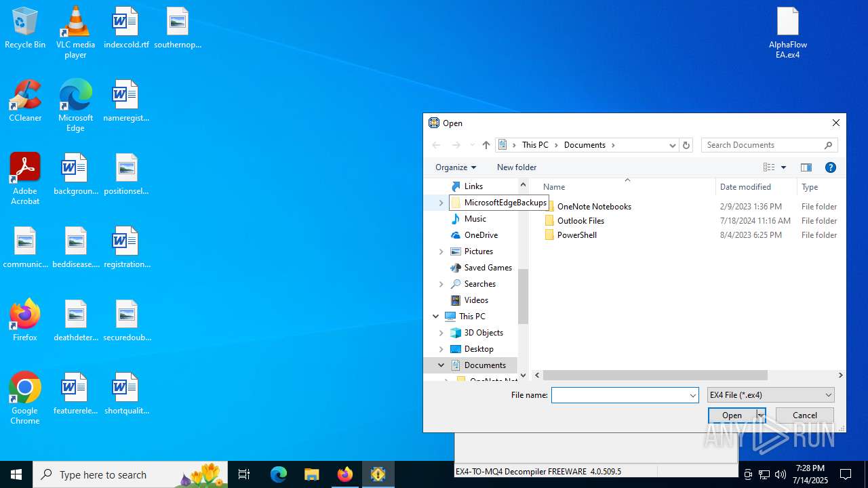This screenshot has width=868, height=488.
Task: Refresh the Documents folder listing
Action: [x=686, y=145]
